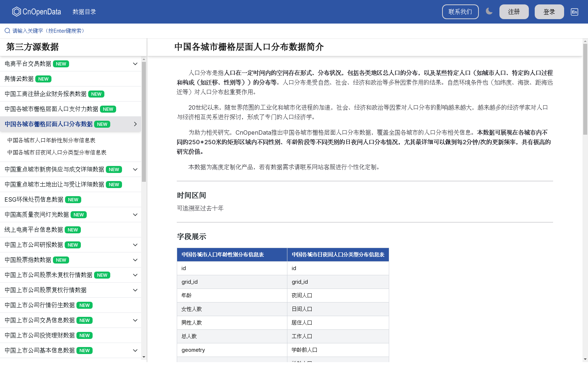Click the search magnifier icon
This screenshot has width=588, height=368.
(x=7, y=31)
